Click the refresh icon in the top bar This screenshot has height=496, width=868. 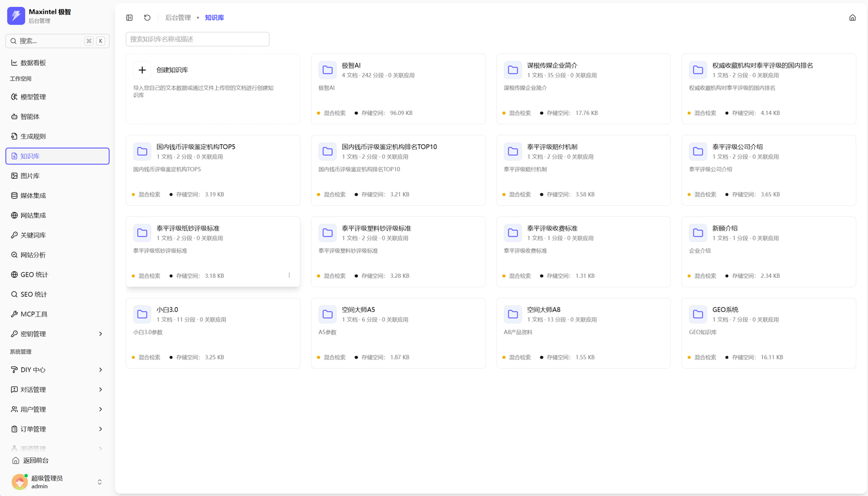(147, 18)
